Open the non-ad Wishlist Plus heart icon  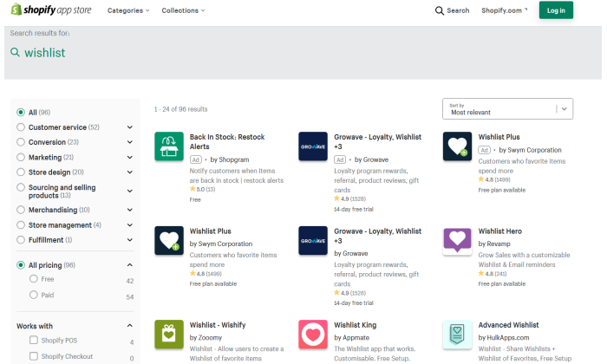click(169, 240)
